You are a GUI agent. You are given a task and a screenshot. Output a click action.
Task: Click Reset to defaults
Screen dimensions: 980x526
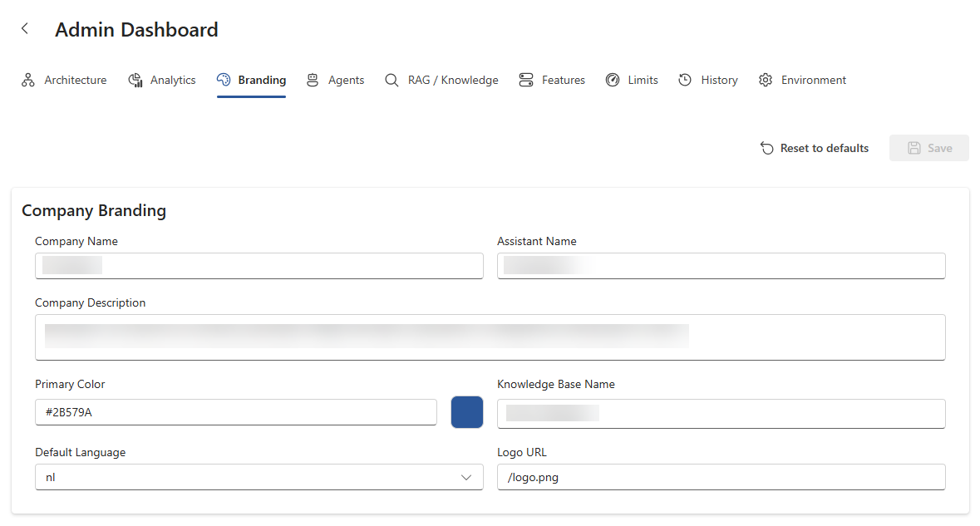click(824, 147)
